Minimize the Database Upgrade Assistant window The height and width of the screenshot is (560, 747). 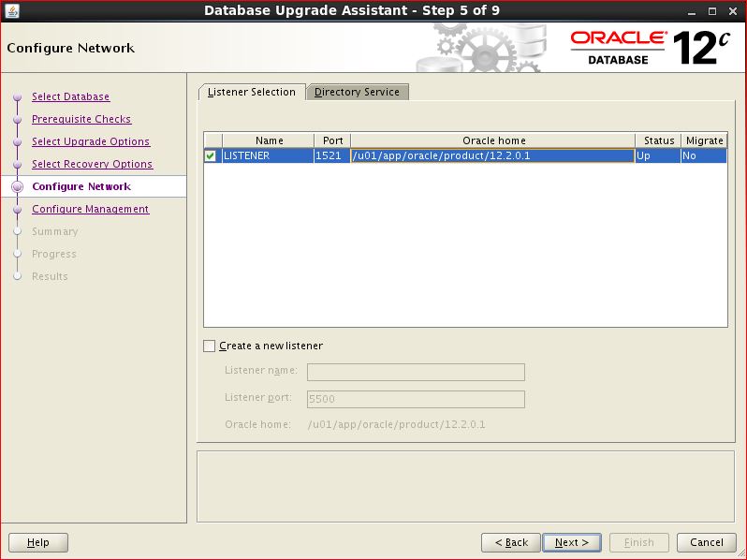[690, 10]
